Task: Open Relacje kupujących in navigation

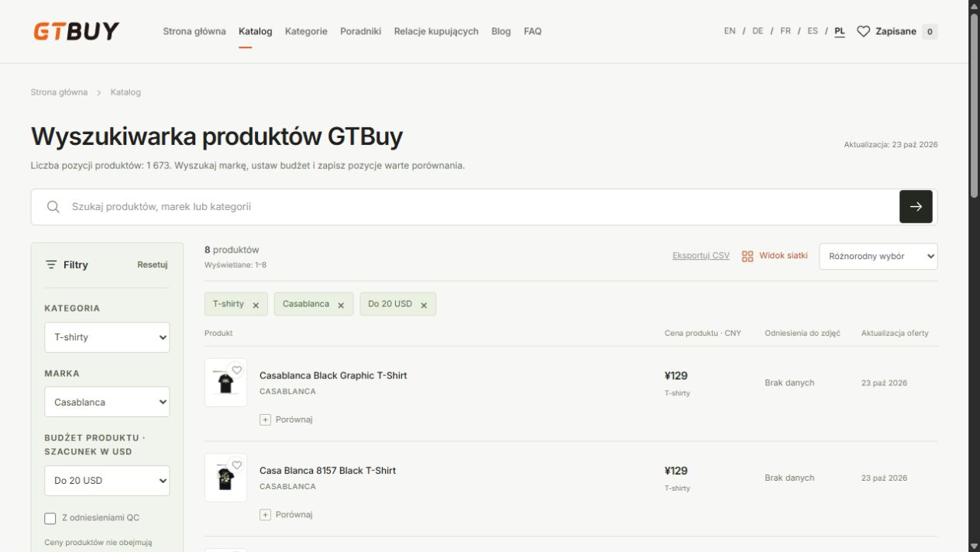Action: point(436,32)
